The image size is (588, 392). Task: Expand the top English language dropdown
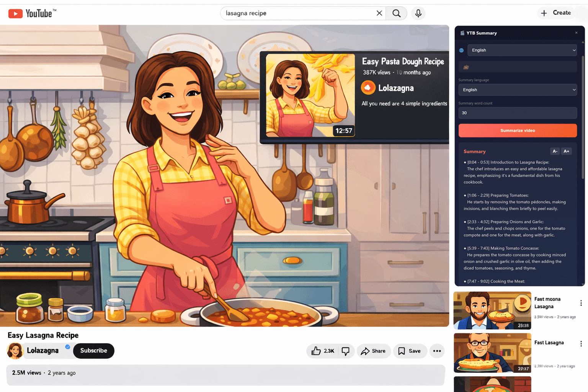tap(522, 50)
